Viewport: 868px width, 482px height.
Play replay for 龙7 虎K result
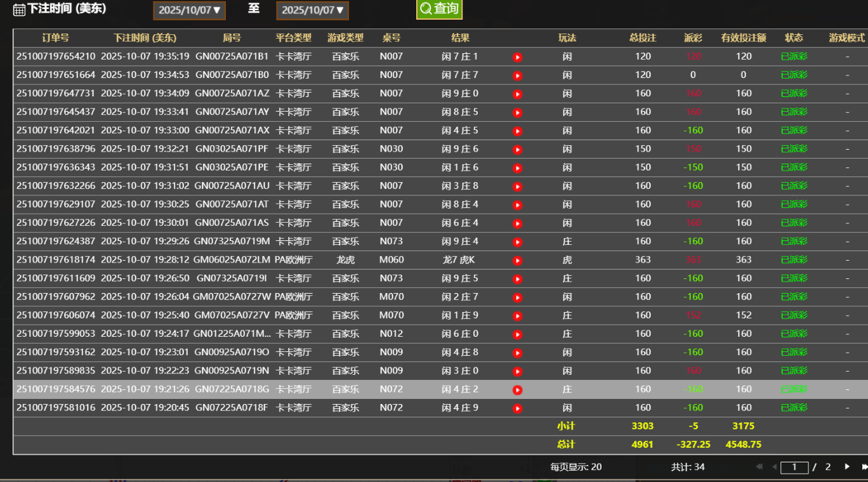point(517,261)
